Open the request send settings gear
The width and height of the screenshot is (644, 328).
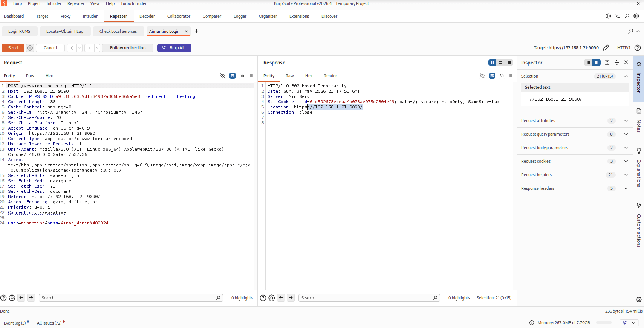tap(30, 48)
